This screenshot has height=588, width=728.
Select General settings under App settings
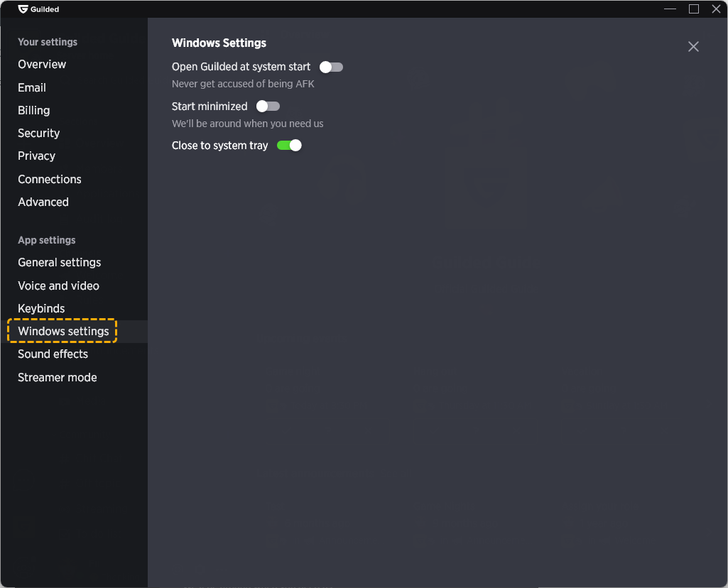click(x=59, y=262)
